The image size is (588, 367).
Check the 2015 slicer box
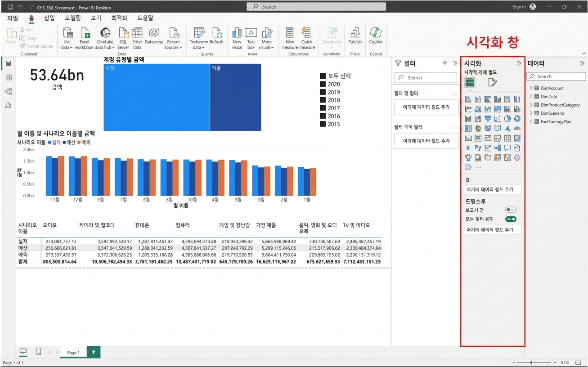coord(323,124)
